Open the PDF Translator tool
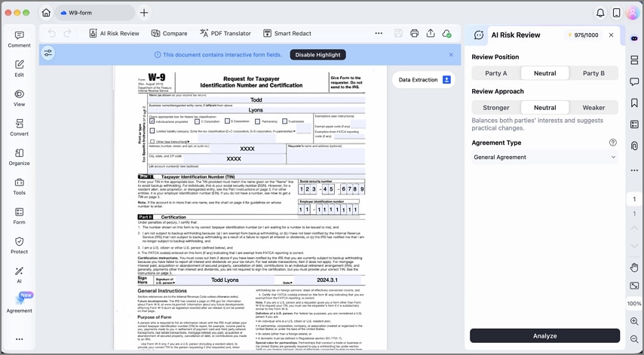Image resolution: width=644 pixels, height=355 pixels. click(x=225, y=34)
